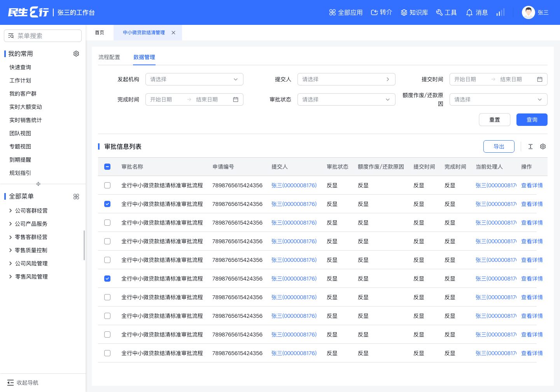Open the 提交人 selector
Image resolution: width=560 pixels, height=392 pixels.
(x=346, y=79)
